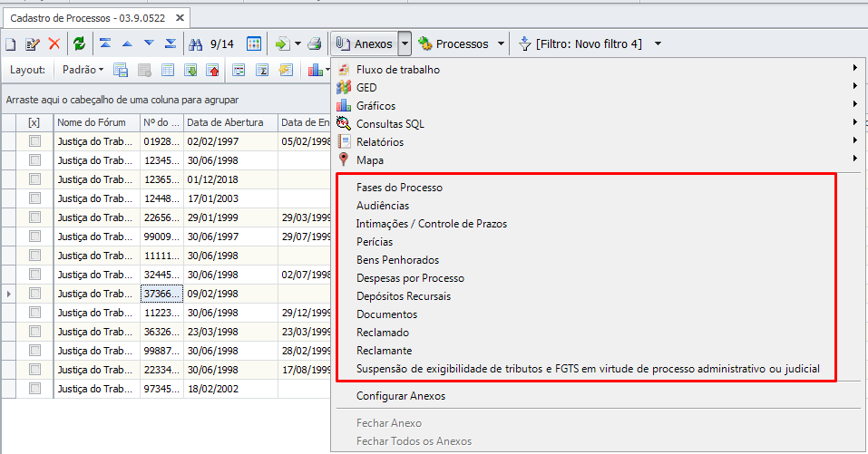Tick checkbox for row dated 18/02/2002
This screenshot has height=454, width=868.
34,389
